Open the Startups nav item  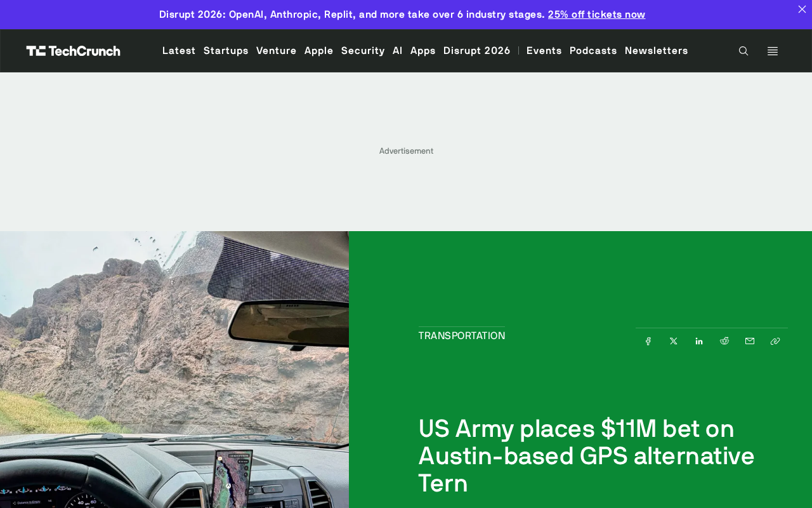click(226, 50)
